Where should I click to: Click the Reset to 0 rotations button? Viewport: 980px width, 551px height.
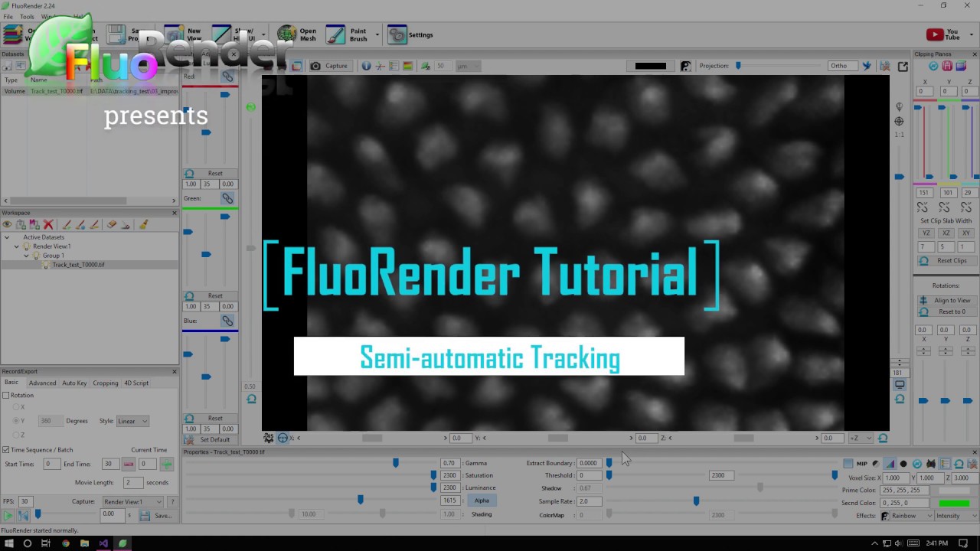point(946,311)
